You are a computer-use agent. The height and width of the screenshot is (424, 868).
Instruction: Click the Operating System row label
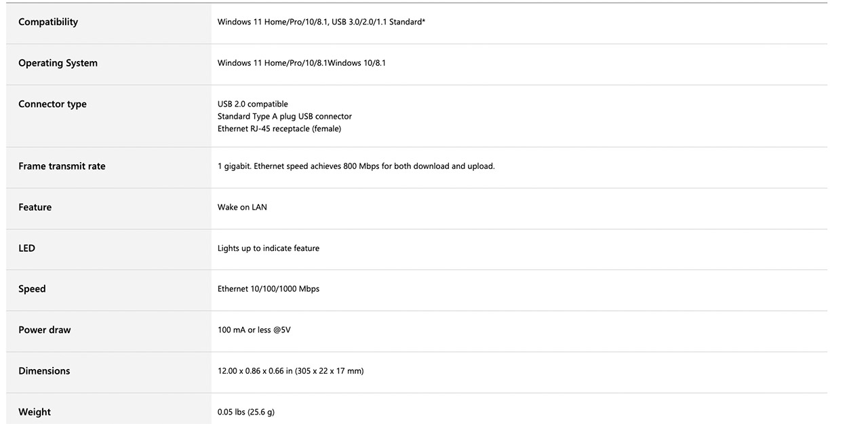58,63
